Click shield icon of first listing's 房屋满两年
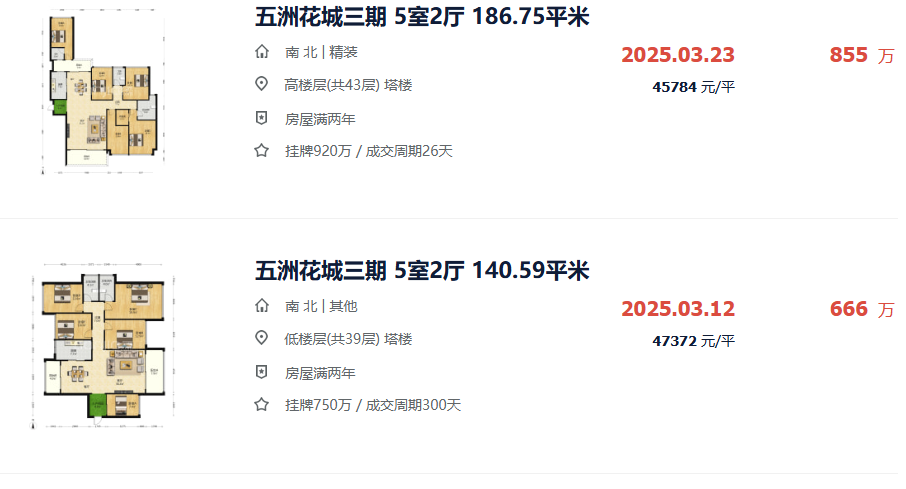Viewport: 906px width, 489px height. (x=262, y=118)
